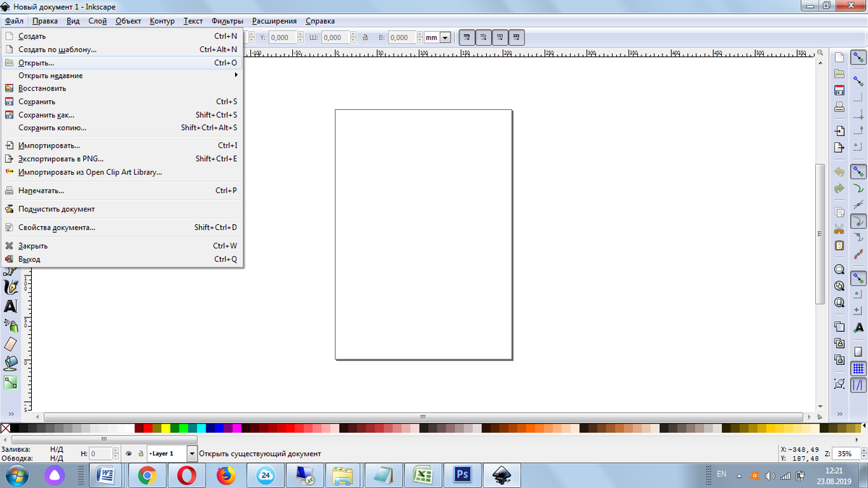Expand commands bar >> chevron
This screenshot has height=488, width=868.
[840, 414]
